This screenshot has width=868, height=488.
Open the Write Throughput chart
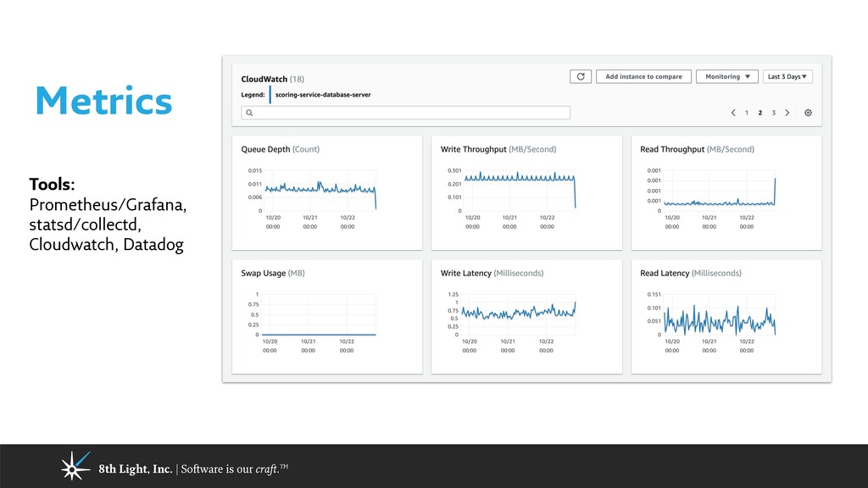click(x=526, y=192)
